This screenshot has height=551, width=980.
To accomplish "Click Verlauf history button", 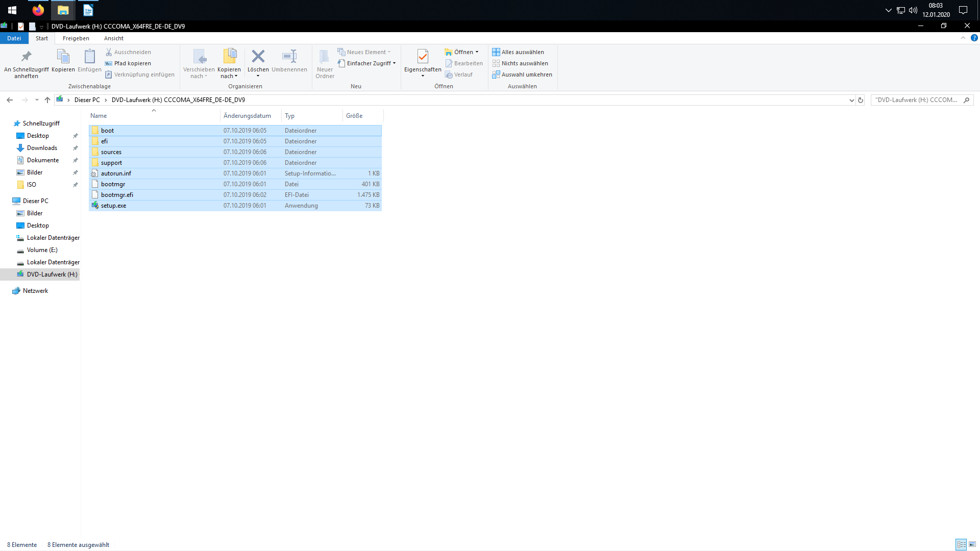I will point(459,74).
